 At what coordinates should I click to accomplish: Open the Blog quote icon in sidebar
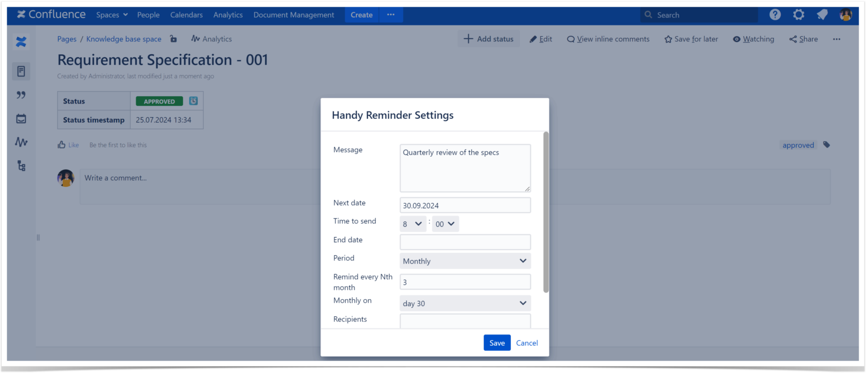pyautogui.click(x=21, y=95)
